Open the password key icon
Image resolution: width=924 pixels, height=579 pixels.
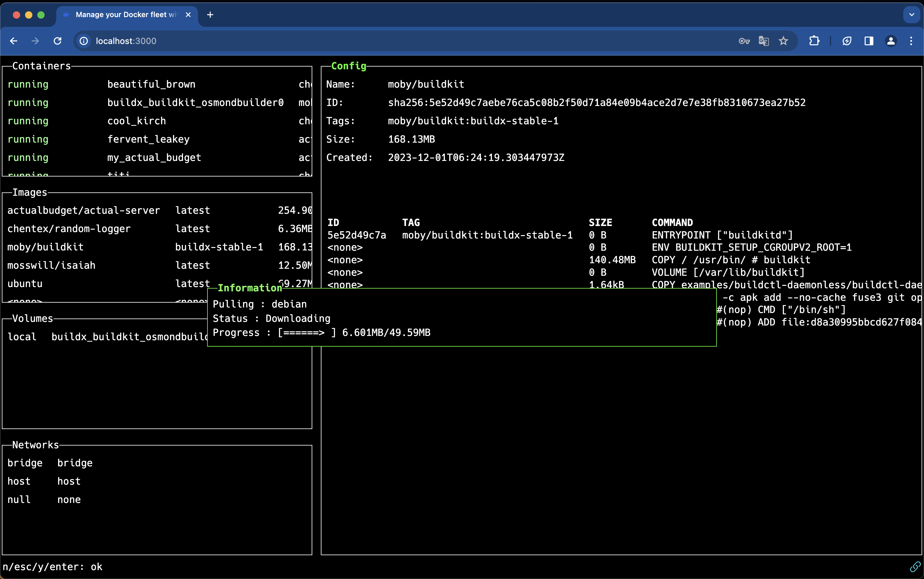(743, 41)
